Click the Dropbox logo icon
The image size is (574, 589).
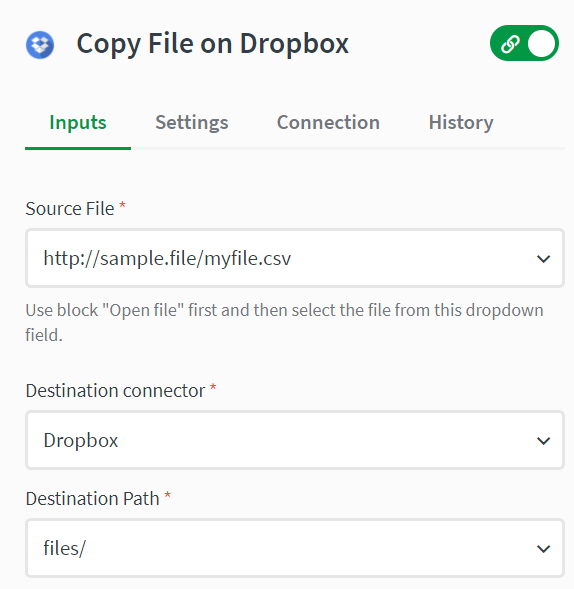[40, 45]
